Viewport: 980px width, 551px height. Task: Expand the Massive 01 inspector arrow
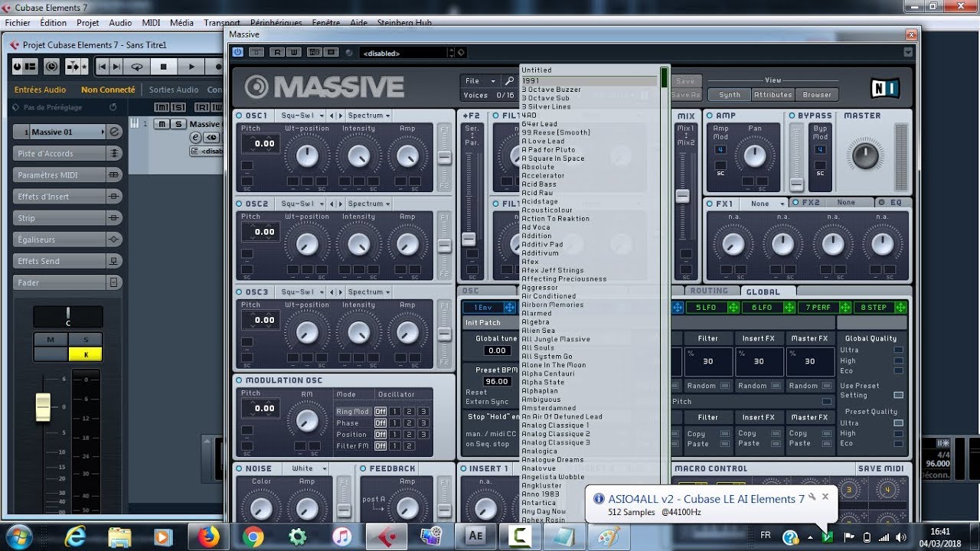point(103,132)
